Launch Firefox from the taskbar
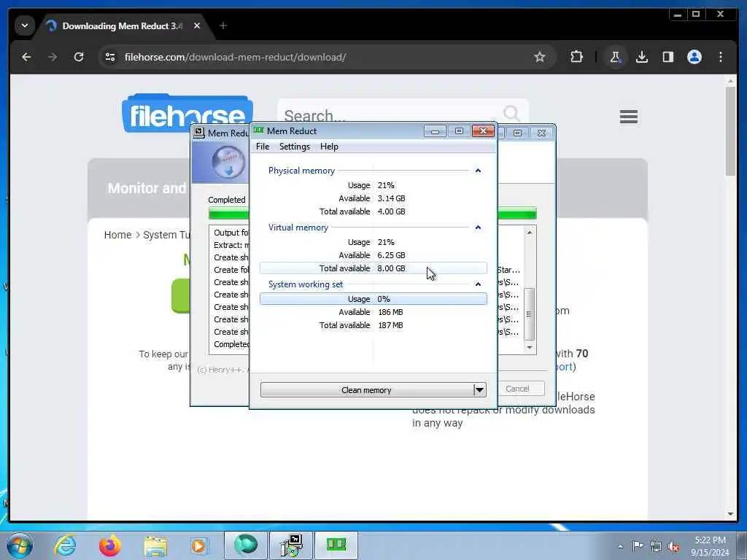 [x=110, y=545]
